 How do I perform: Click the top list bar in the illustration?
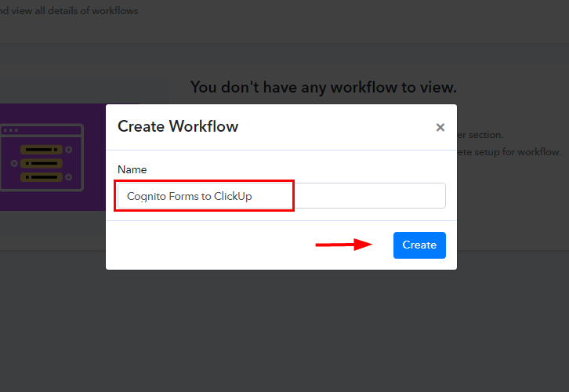coord(42,149)
